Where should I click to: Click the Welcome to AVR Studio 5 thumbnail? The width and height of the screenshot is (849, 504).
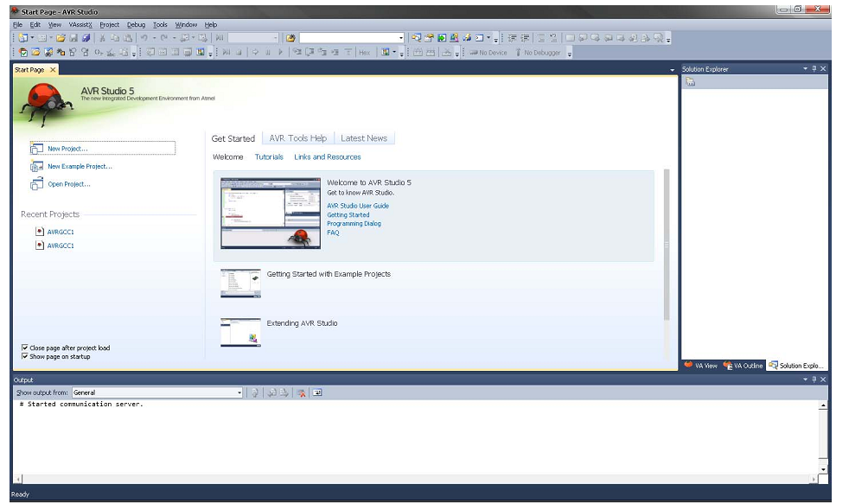coord(271,214)
